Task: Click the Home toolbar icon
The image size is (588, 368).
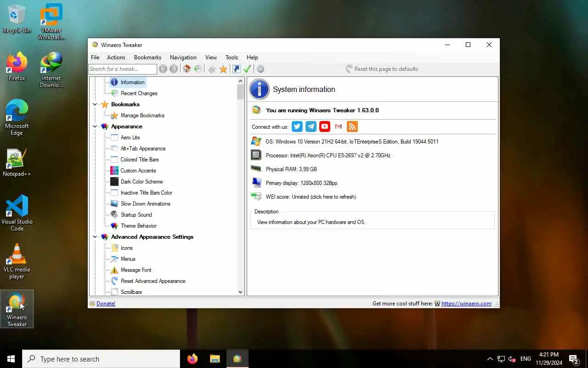Action: [x=187, y=69]
